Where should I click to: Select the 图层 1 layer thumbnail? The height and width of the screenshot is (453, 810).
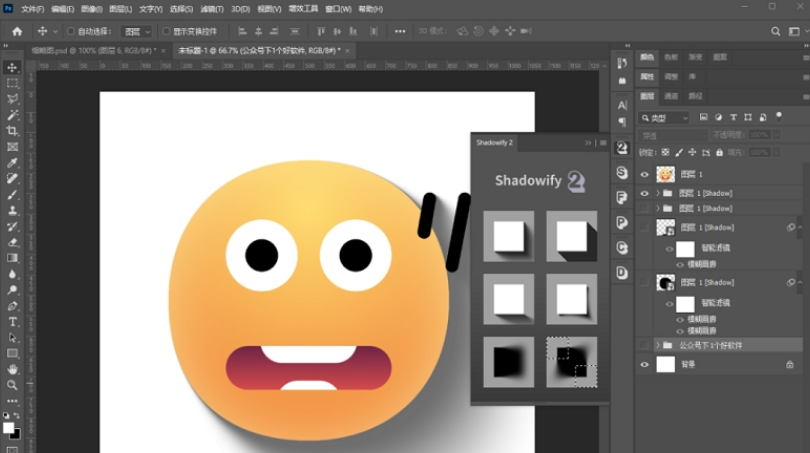[x=665, y=175]
